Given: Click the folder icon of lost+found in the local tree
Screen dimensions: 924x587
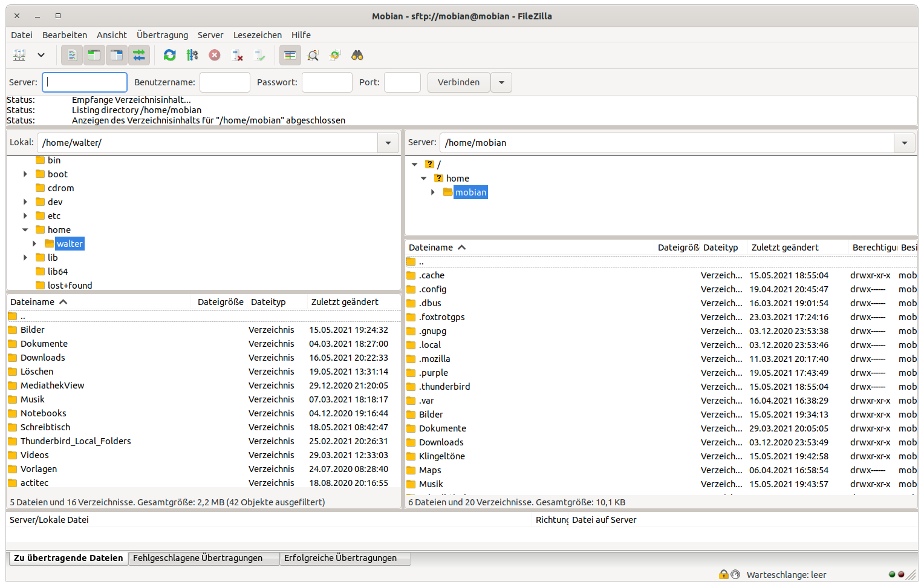Looking at the screenshot, I should click(41, 285).
